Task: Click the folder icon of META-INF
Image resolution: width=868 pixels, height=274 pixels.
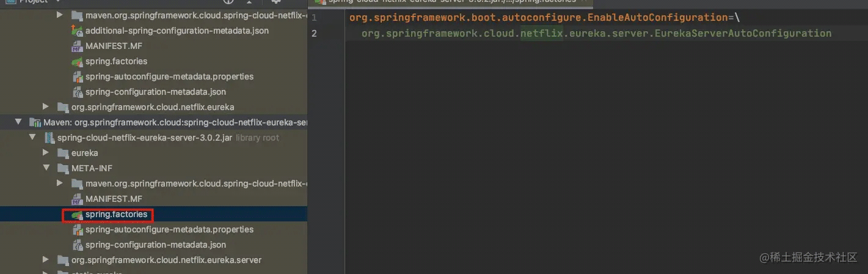Action: (62, 168)
